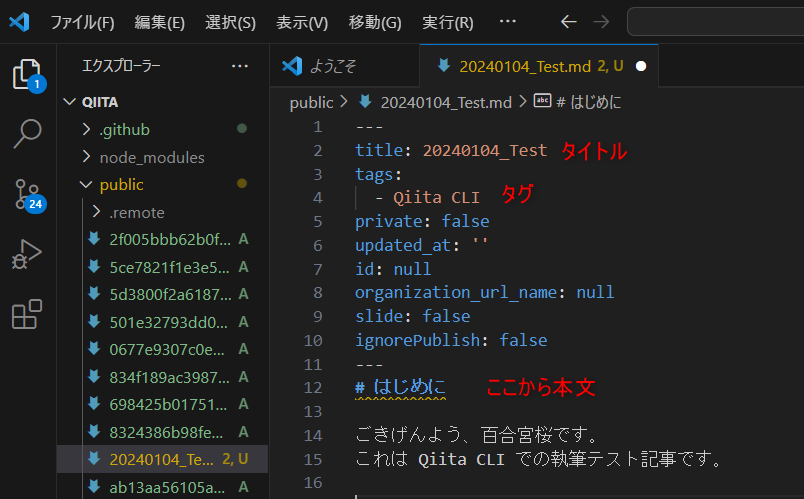Click the title: 20240104_Test line
The height and width of the screenshot is (499, 804).
click(x=451, y=150)
